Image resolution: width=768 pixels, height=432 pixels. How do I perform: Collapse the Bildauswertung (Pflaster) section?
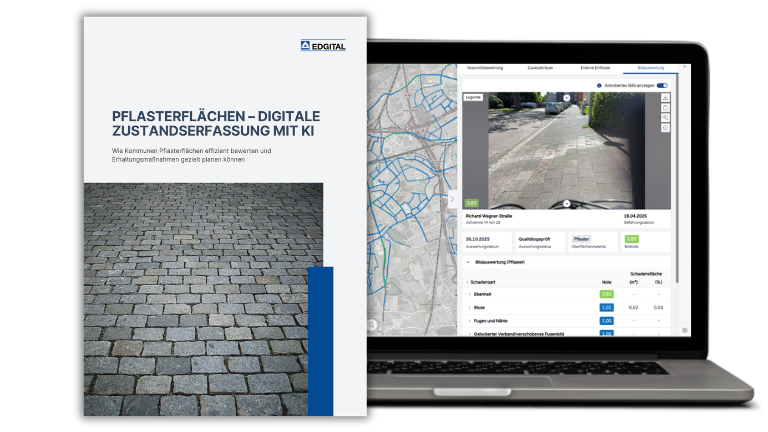[x=468, y=262]
